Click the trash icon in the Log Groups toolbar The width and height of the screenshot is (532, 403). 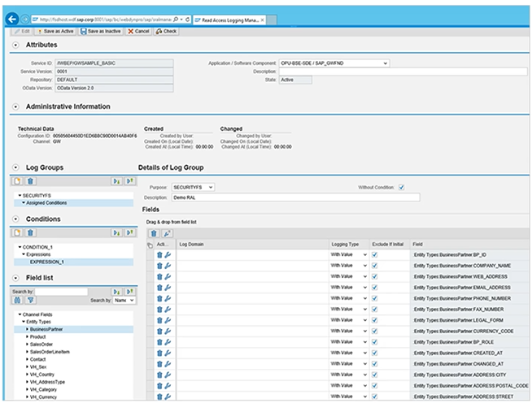tap(31, 182)
